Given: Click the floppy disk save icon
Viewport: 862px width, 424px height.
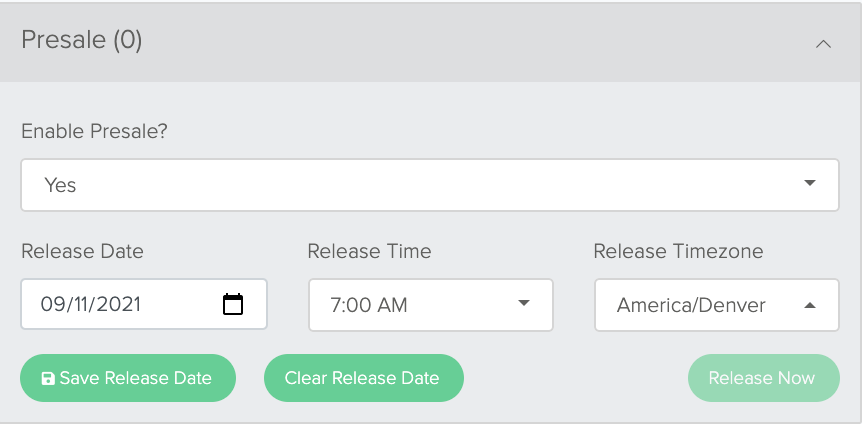Looking at the screenshot, I should (48, 378).
